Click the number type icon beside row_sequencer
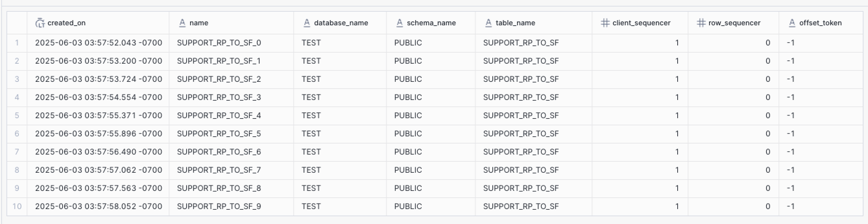868x224 pixels. [701, 23]
